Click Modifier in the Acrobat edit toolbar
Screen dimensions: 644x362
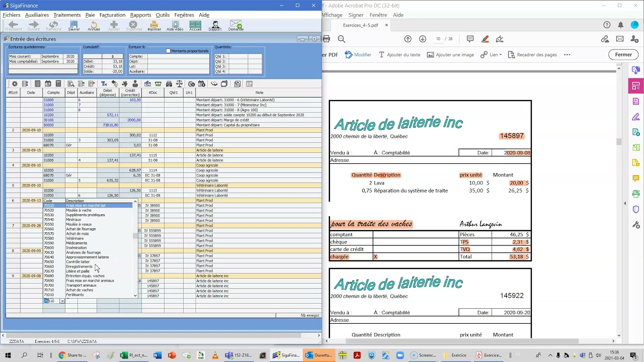(x=358, y=55)
